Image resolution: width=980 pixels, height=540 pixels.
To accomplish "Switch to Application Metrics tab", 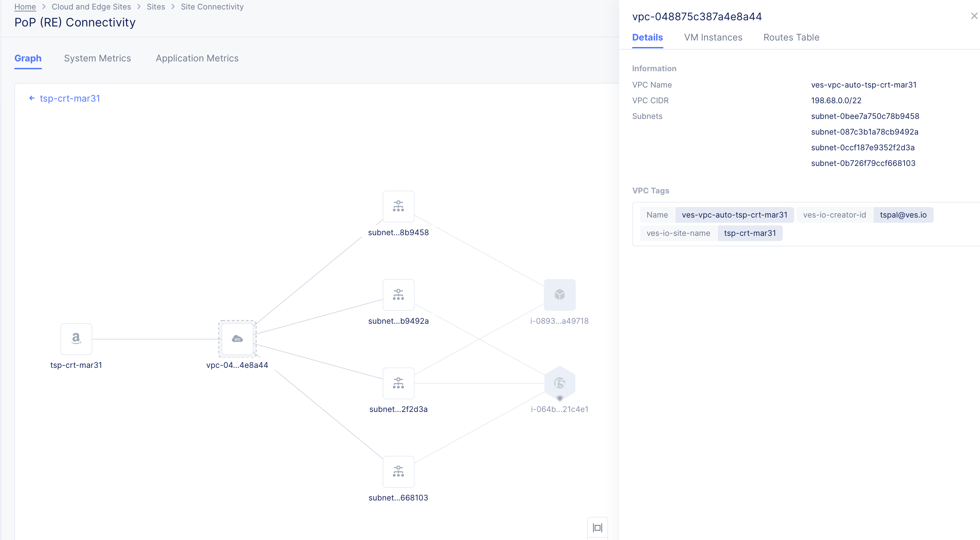I will pos(197,58).
